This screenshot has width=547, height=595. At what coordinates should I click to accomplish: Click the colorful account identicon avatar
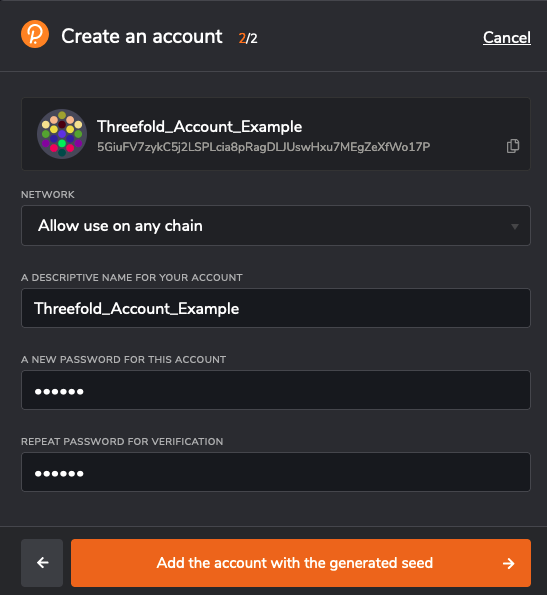62,134
